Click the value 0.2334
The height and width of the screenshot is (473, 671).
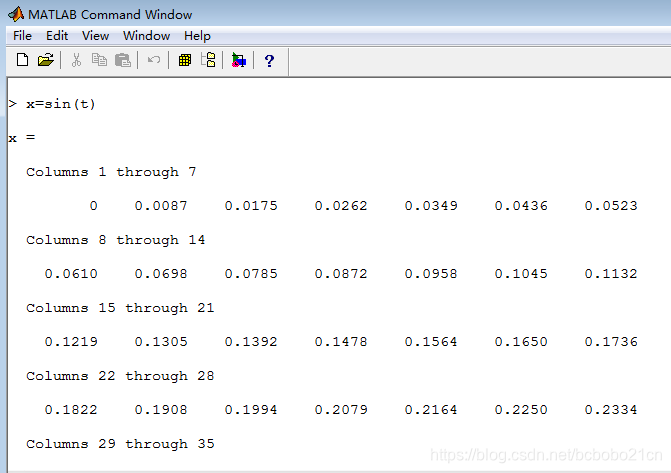(x=611, y=410)
